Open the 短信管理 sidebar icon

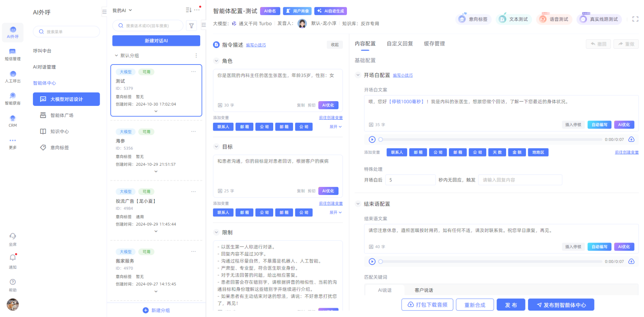(x=12, y=52)
